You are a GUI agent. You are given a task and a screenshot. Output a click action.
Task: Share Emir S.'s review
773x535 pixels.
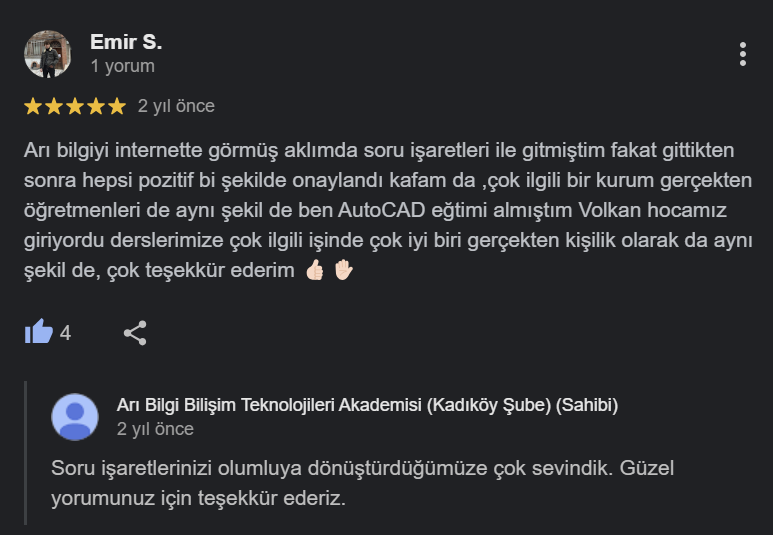pos(135,332)
